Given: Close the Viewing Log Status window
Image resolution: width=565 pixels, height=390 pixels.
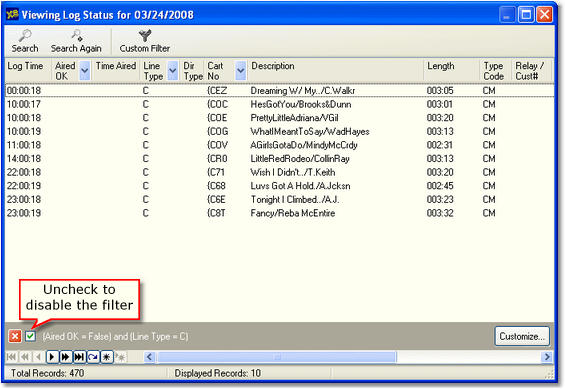Looking at the screenshot, I should tap(545, 15).
